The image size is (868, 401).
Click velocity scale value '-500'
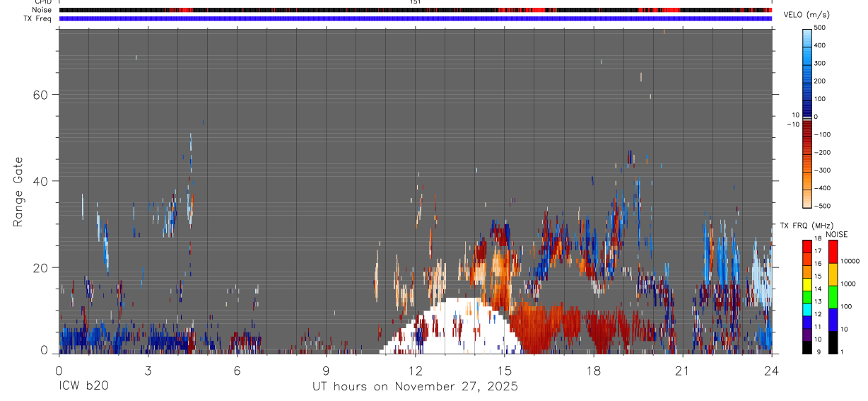point(822,206)
